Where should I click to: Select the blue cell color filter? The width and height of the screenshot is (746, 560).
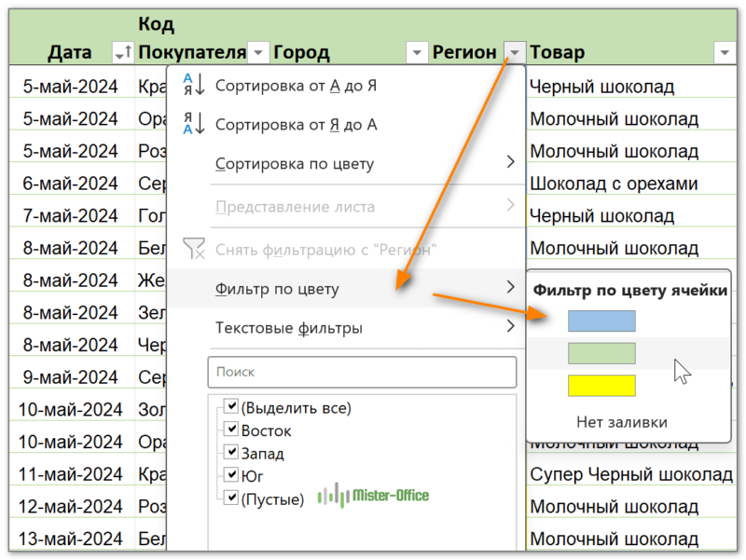click(601, 321)
